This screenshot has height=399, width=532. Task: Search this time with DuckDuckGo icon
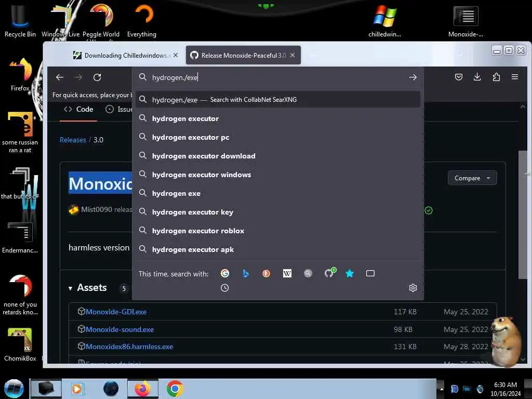[267, 273]
